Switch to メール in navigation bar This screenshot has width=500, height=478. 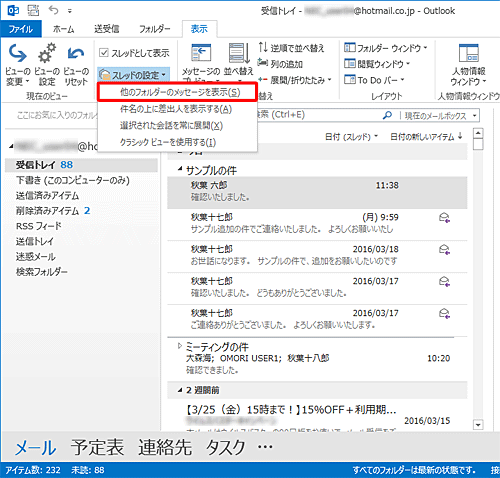click(36, 448)
